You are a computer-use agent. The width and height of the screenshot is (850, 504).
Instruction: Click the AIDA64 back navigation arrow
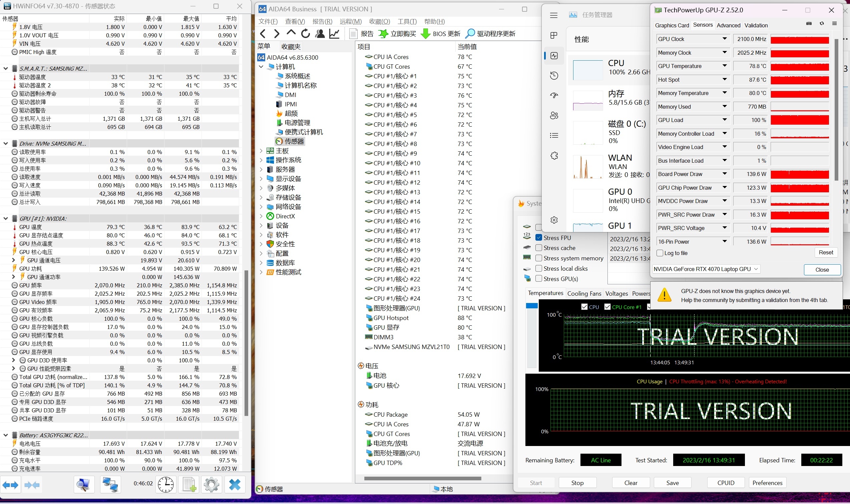[x=263, y=34]
